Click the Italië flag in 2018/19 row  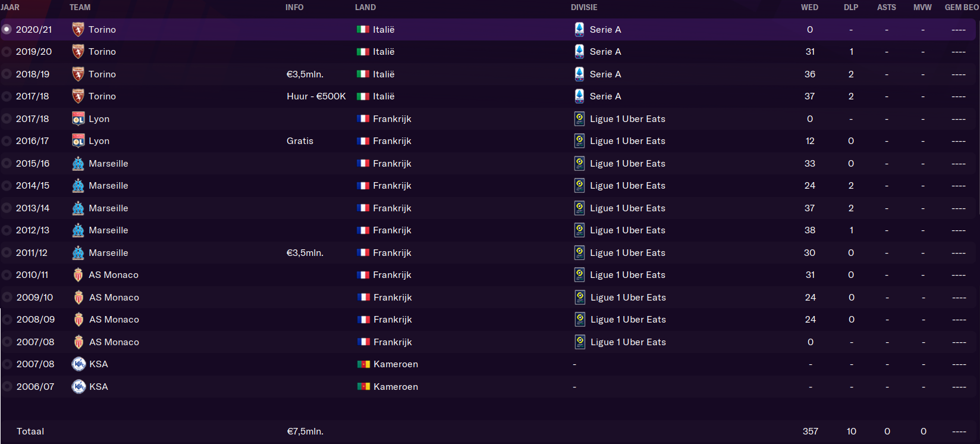(363, 74)
